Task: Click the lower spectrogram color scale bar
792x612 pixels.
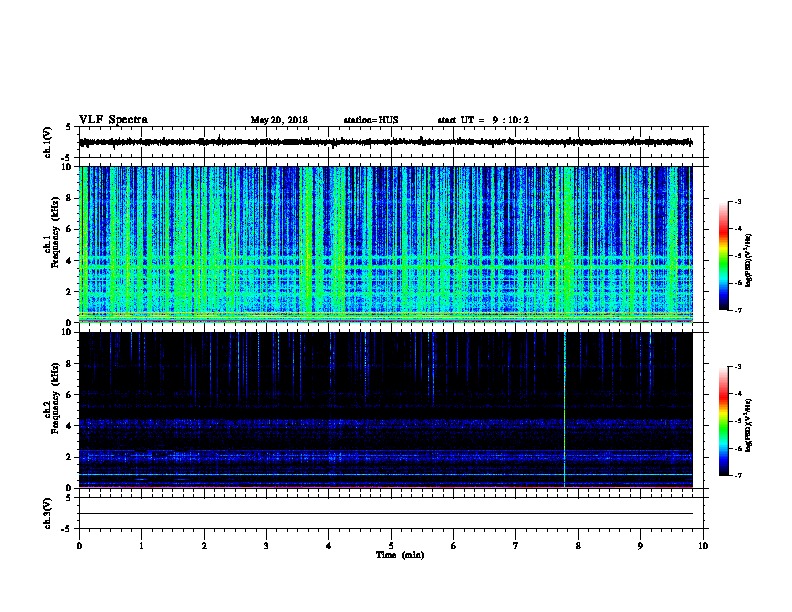Action: click(723, 421)
